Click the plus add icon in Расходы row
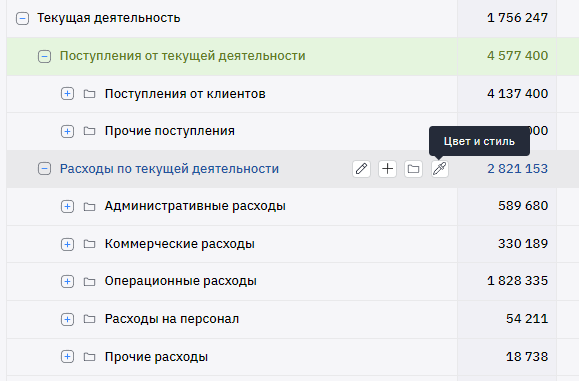 pos(387,169)
